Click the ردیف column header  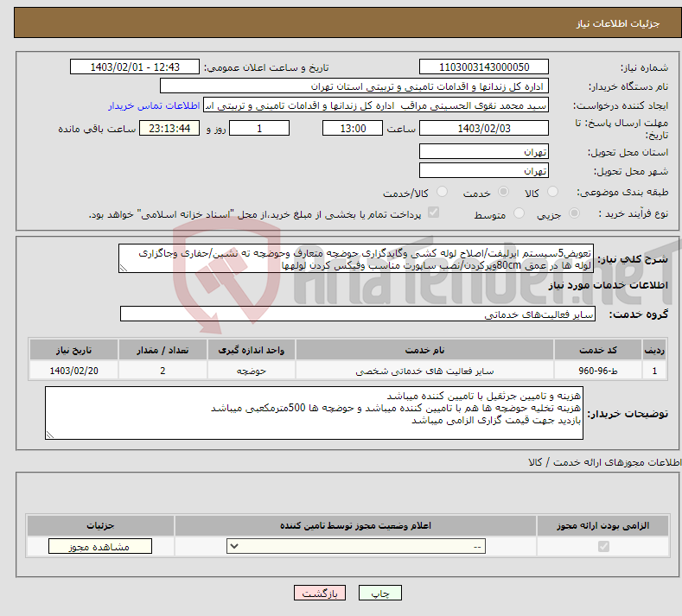(x=654, y=350)
